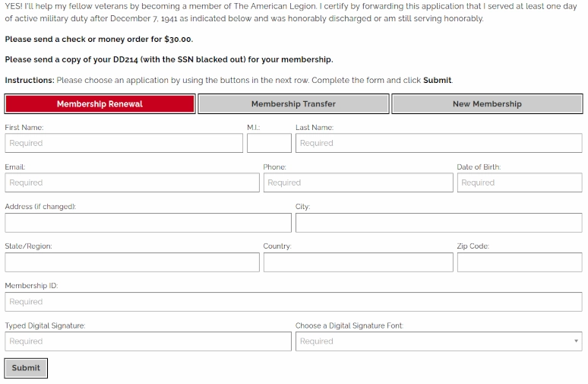Click the First Name input field
588x384 pixels.
pyautogui.click(x=124, y=143)
